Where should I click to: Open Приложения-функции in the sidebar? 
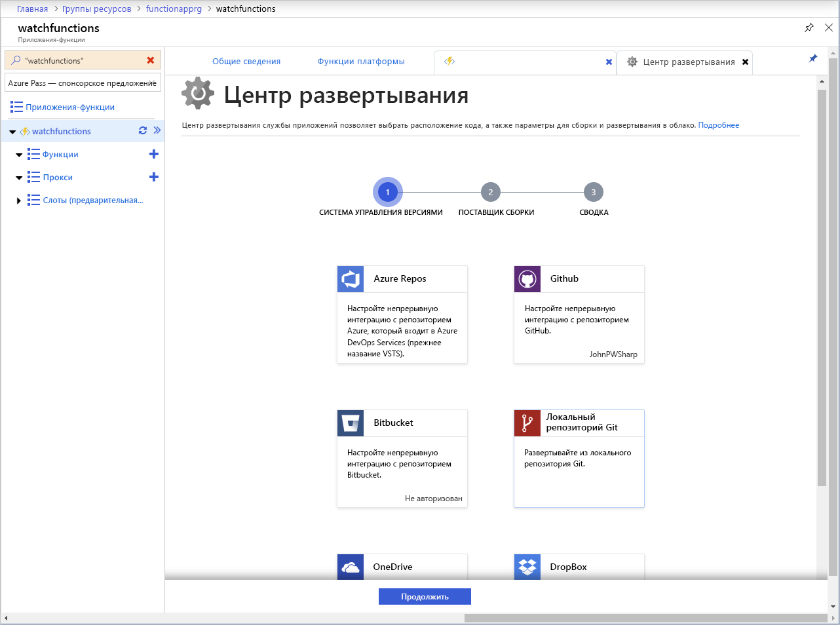[70, 107]
